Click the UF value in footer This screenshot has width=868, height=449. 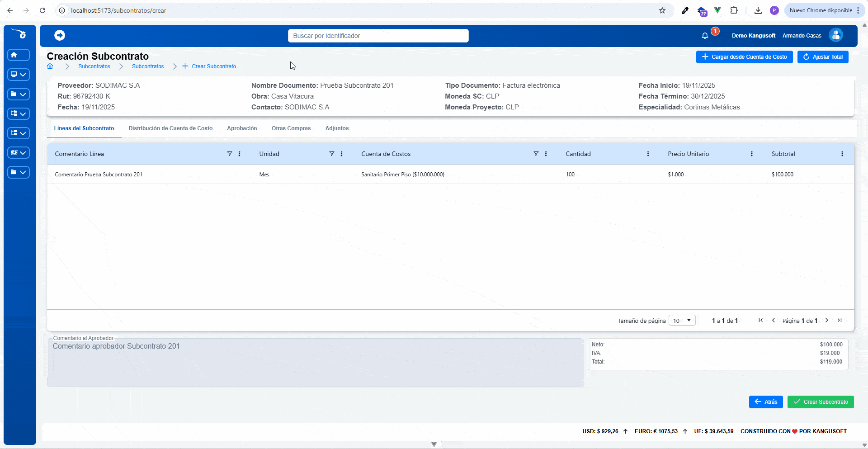(x=714, y=431)
